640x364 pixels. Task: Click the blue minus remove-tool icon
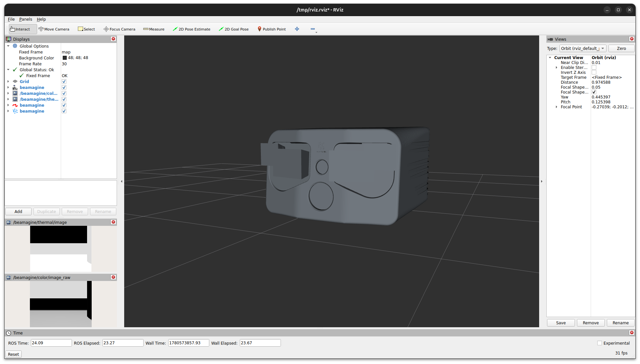click(313, 29)
